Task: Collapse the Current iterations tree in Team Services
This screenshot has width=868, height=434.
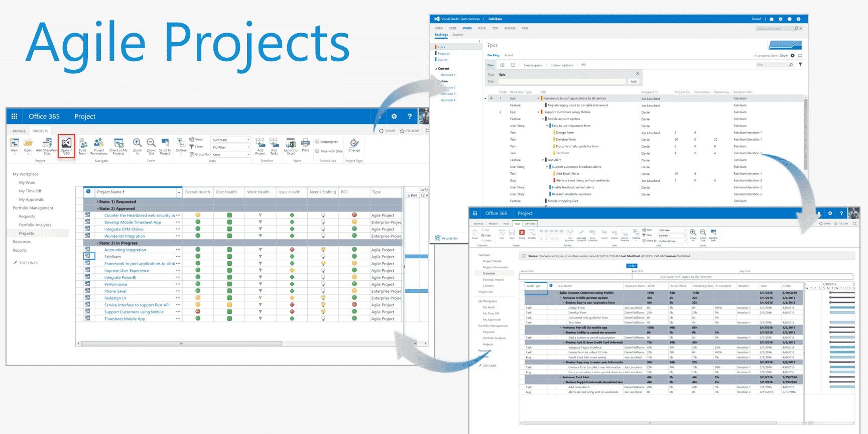Action: [436, 69]
